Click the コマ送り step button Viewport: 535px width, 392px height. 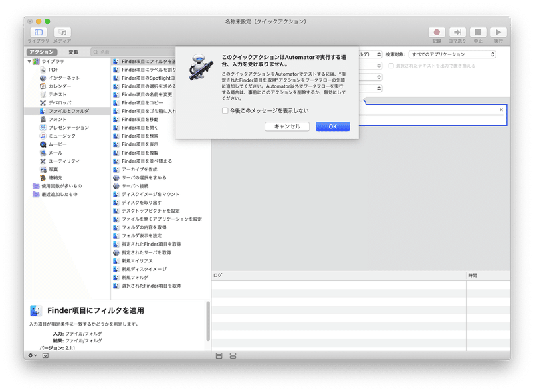pos(457,32)
